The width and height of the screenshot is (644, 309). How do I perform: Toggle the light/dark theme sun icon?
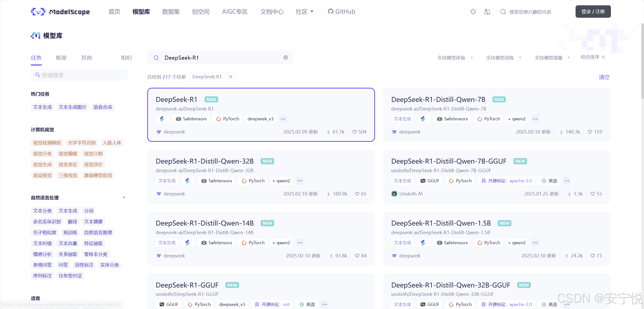coord(473,12)
